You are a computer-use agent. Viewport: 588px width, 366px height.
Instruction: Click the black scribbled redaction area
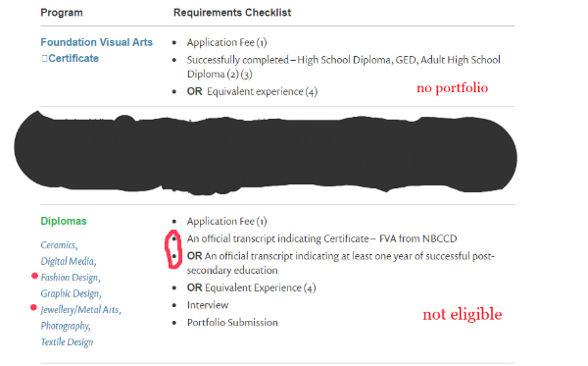(x=266, y=153)
